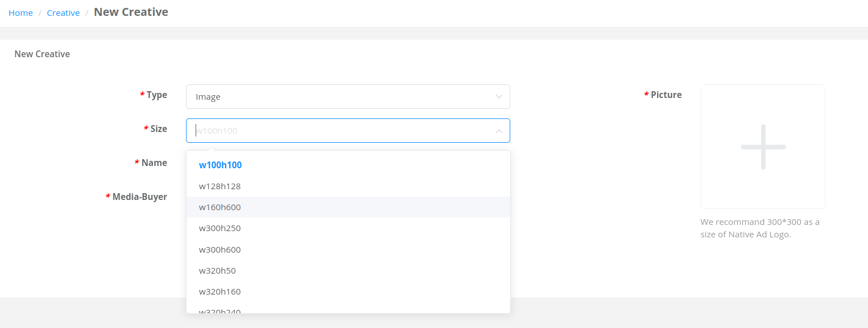Click the New Creative panel heading
868x328 pixels.
42,54
